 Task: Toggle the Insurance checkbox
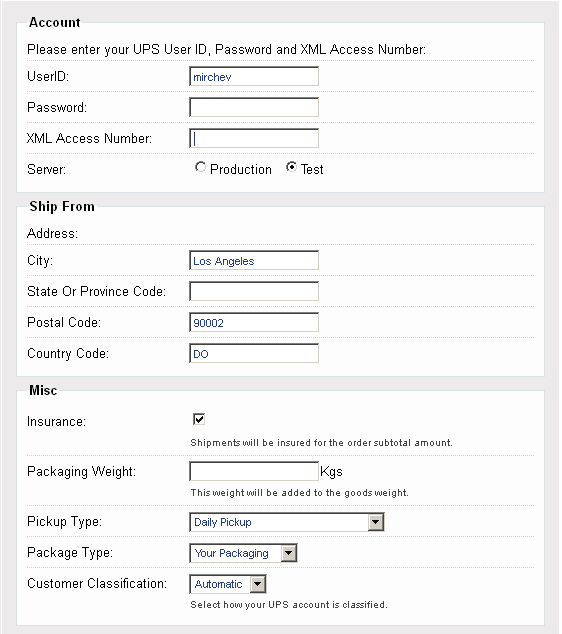(x=199, y=419)
